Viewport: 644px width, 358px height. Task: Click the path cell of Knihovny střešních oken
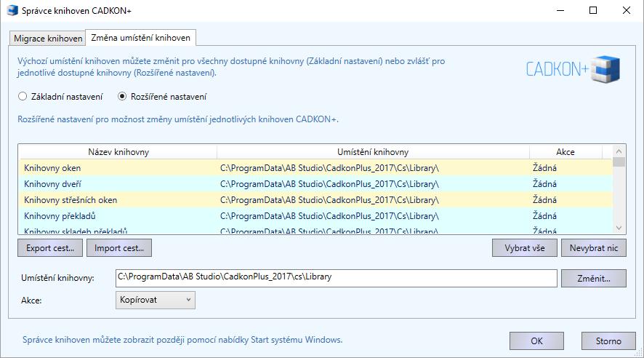[329, 200]
